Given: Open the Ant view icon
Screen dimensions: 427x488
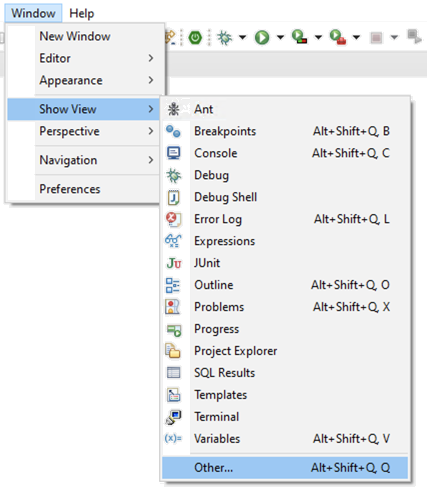Looking at the screenshot, I should pyautogui.click(x=174, y=109).
